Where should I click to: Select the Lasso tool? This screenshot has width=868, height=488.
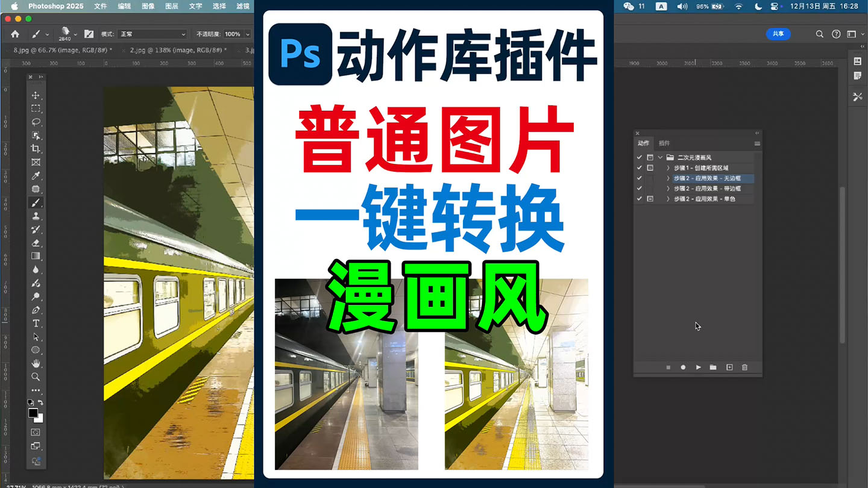[x=36, y=122]
